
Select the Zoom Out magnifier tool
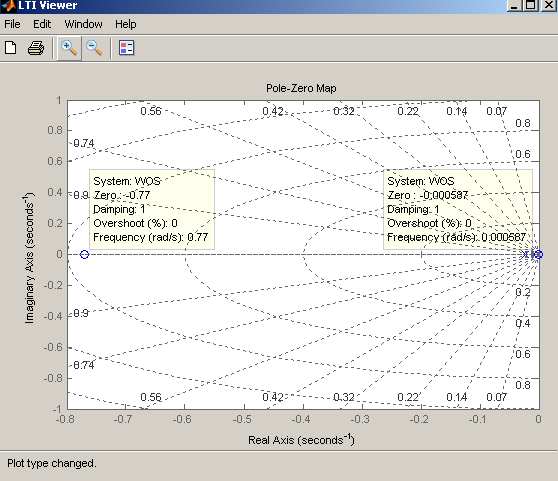pyautogui.click(x=94, y=48)
